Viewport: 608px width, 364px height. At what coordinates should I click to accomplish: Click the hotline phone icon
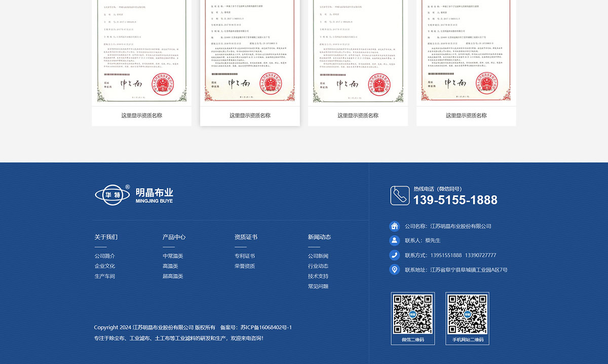(400, 195)
